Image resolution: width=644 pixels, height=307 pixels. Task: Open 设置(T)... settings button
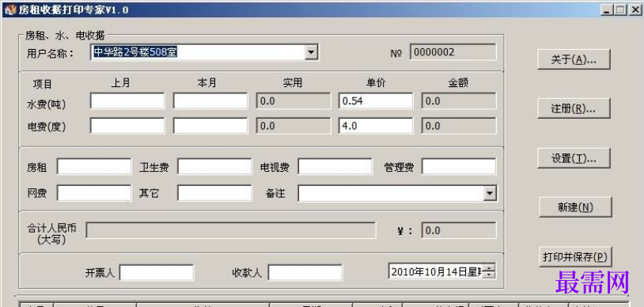coord(574,158)
